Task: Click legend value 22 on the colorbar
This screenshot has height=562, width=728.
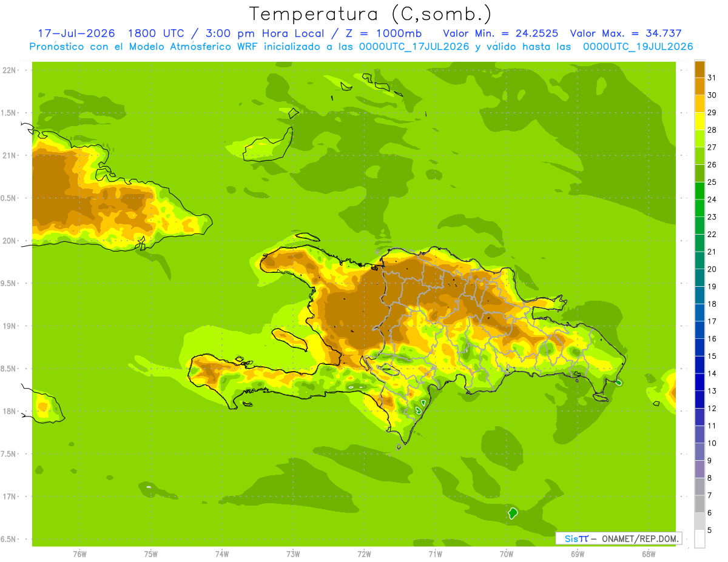Action: [x=712, y=234]
